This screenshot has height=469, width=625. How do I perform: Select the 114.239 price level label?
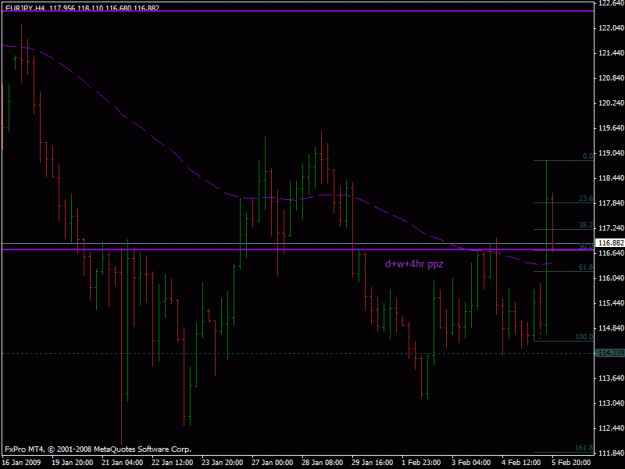610,353
